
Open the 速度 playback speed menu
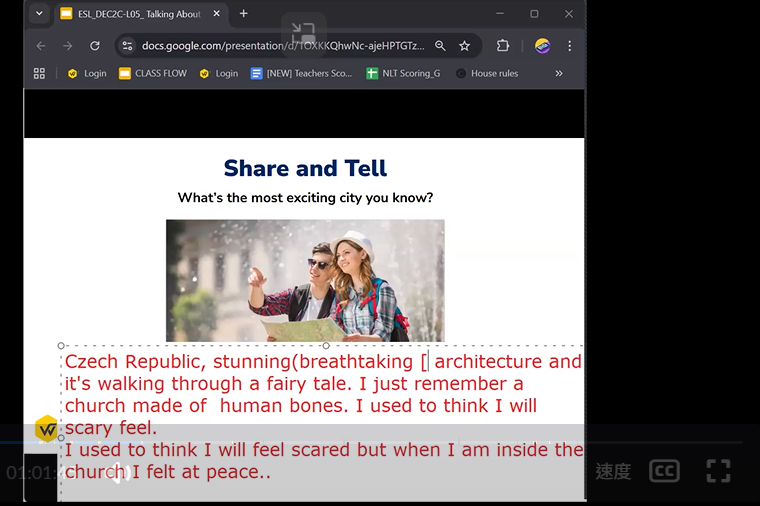(x=612, y=472)
